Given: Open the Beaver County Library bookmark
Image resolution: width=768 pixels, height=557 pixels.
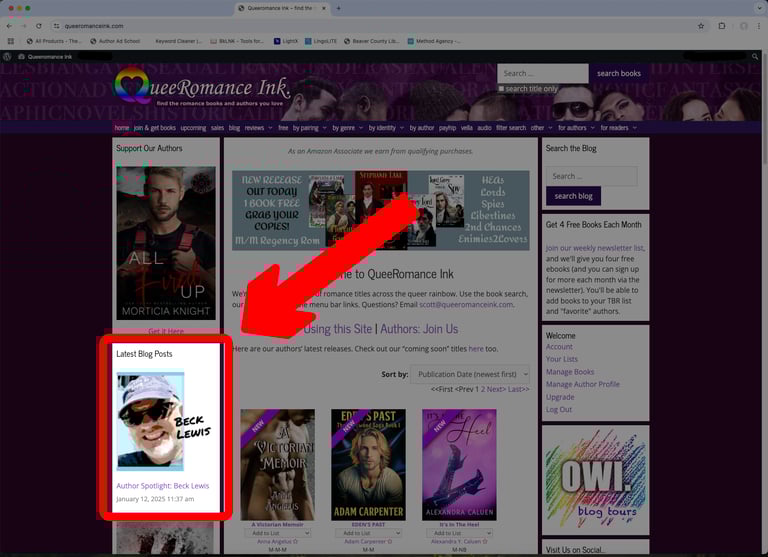Looking at the screenshot, I should (x=372, y=41).
